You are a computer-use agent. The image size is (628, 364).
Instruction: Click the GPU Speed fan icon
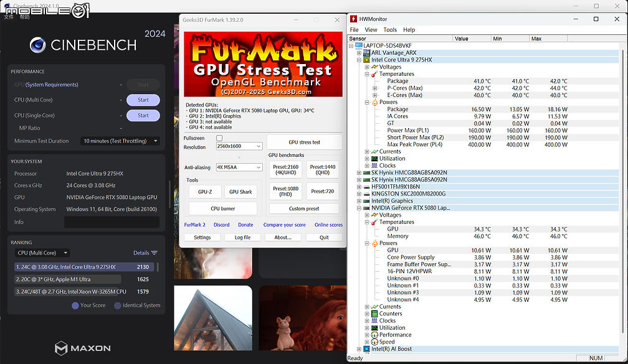(374, 342)
